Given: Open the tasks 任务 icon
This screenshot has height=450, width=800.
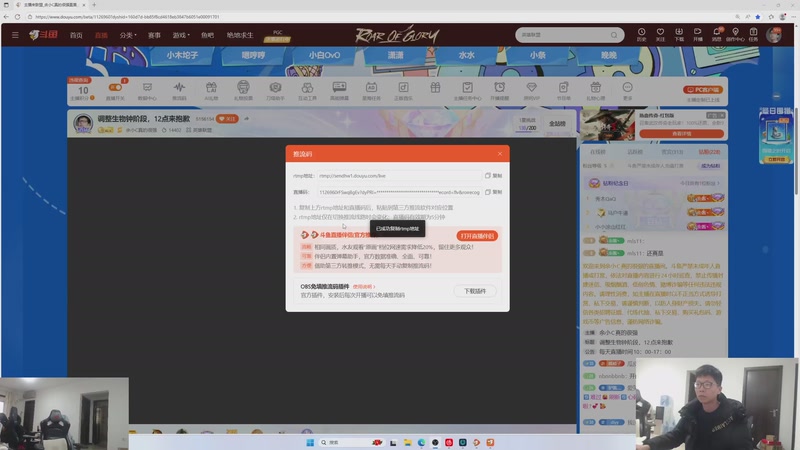Looking at the screenshot, I should [754, 34].
